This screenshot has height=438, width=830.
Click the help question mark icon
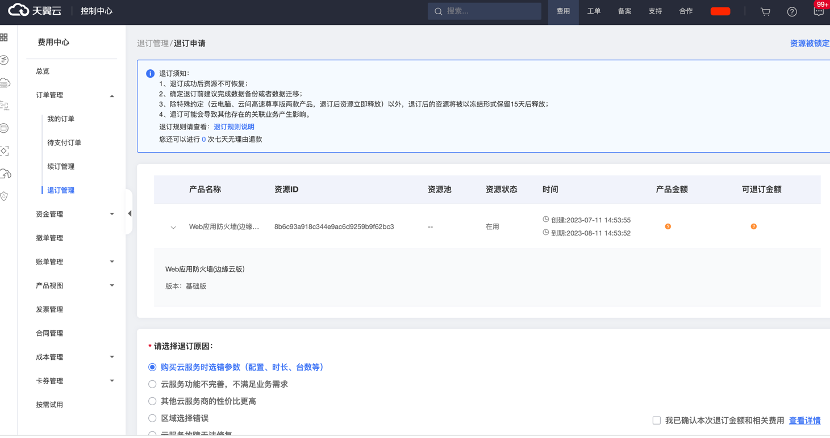pyautogui.click(x=792, y=11)
